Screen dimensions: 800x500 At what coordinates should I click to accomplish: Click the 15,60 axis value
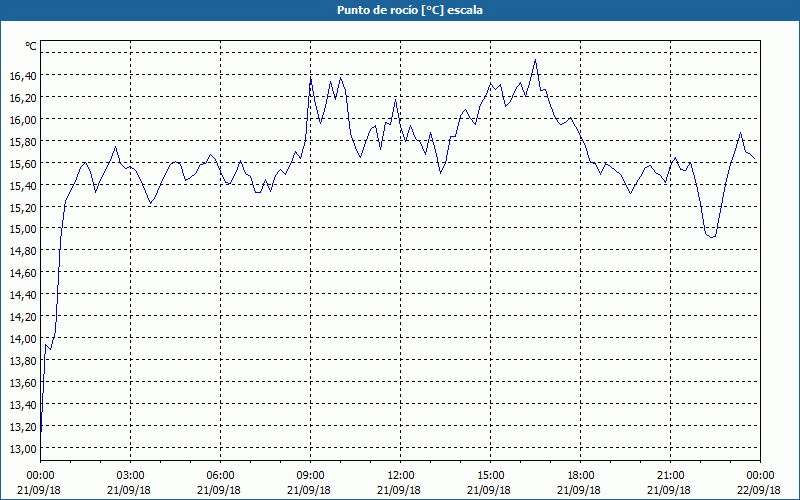(x=23, y=163)
